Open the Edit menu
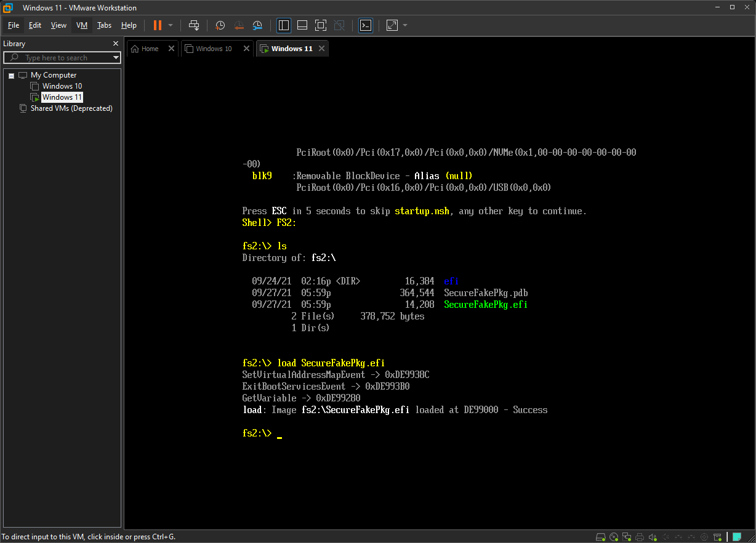The width and height of the screenshot is (756, 543). (35, 25)
